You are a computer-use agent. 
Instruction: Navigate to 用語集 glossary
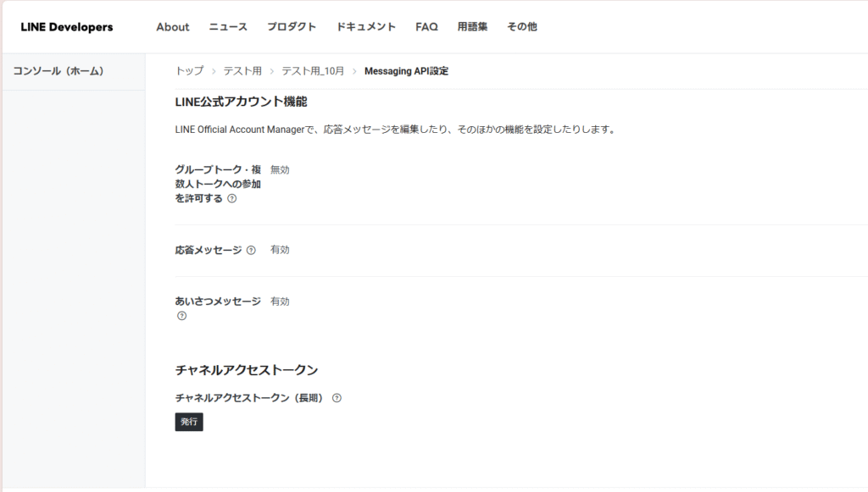coord(472,27)
